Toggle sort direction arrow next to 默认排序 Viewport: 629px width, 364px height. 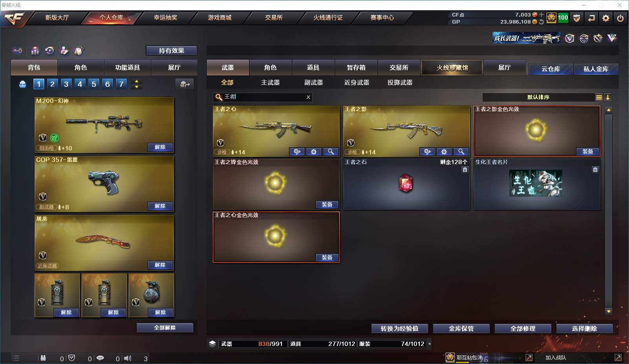click(607, 97)
